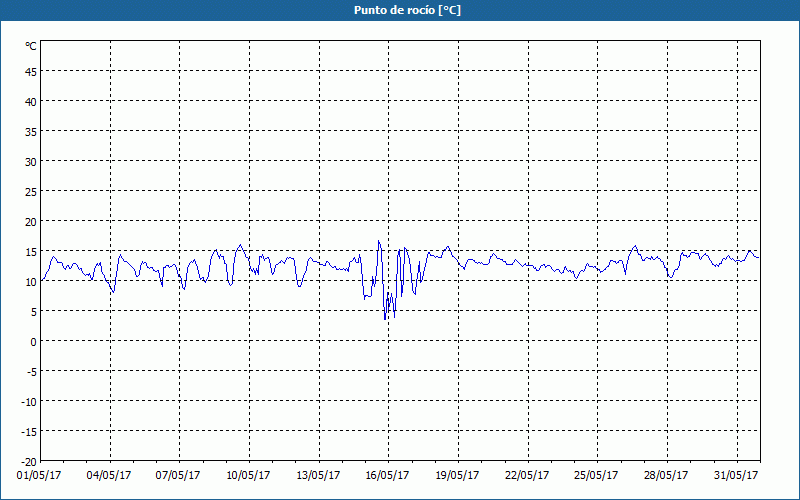Image resolution: width=800 pixels, height=500 pixels.
Task: Click the 35 value on temperature axis
Action: tap(31, 132)
